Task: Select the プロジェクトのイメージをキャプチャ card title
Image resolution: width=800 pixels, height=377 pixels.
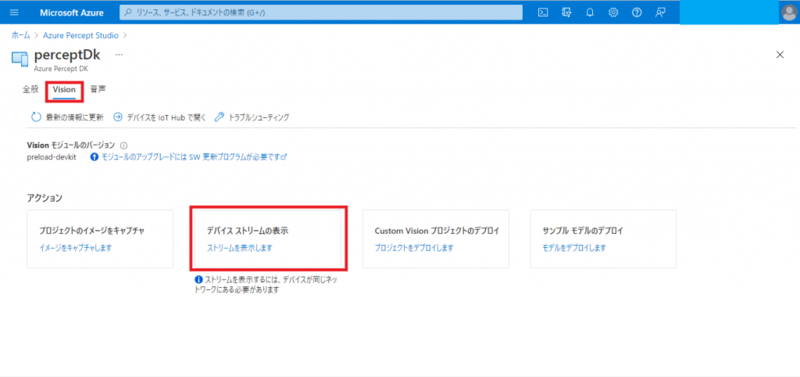Action: pos(92,231)
